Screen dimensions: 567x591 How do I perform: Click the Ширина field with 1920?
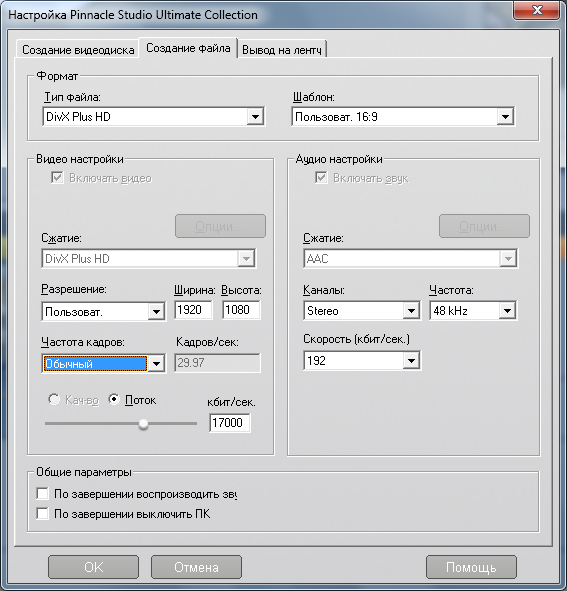coord(193,310)
